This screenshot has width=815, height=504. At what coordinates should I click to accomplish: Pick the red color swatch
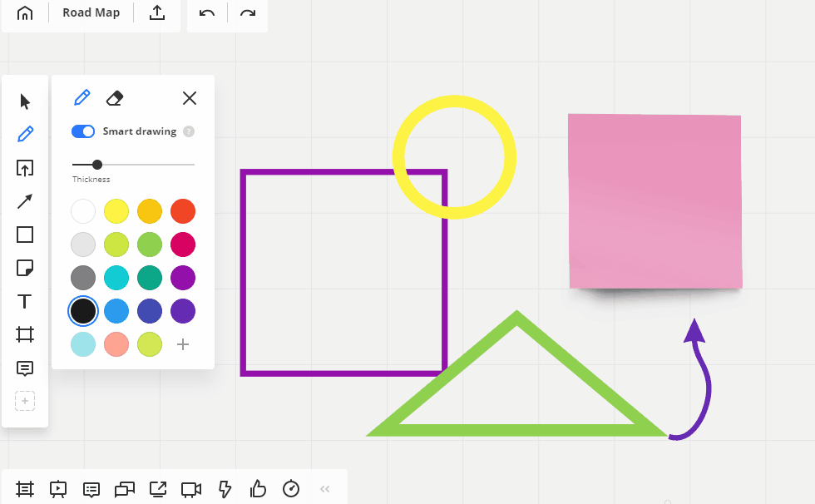click(x=183, y=211)
